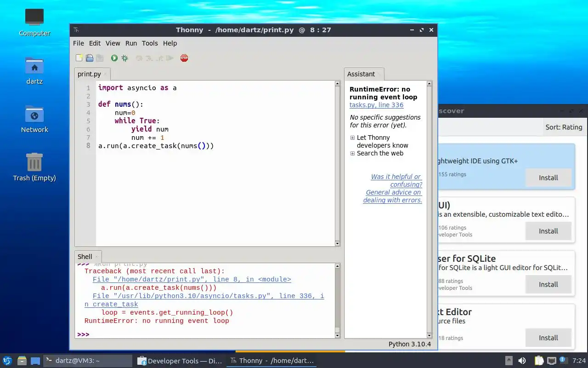The width and height of the screenshot is (588, 368).
Task: Open 'Sort: Rating' dropdown in Discover window
Action: point(564,127)
